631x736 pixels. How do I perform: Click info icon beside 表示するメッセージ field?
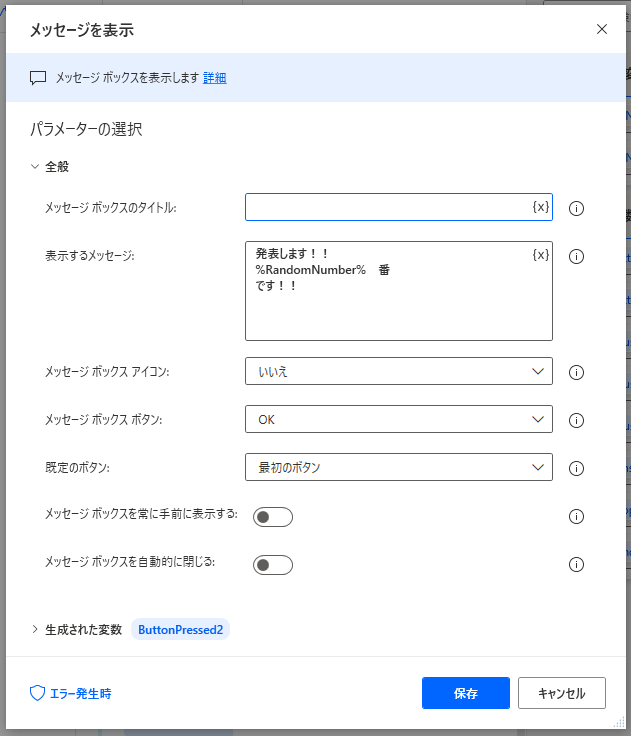click(x=576, y=256)
